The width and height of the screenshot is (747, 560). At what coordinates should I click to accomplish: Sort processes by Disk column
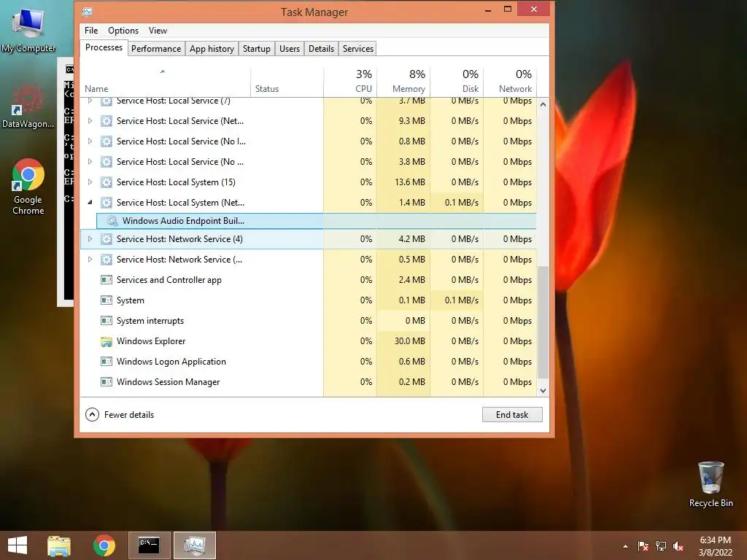(x=457, y=82)
